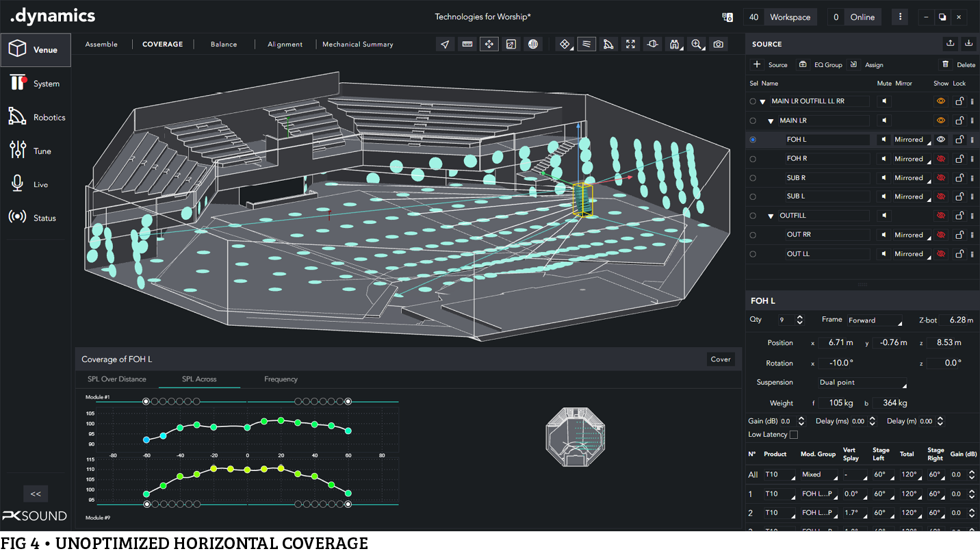Screen dimensions: 980x560
Task: Click the Workspace button
Action: 790,17
